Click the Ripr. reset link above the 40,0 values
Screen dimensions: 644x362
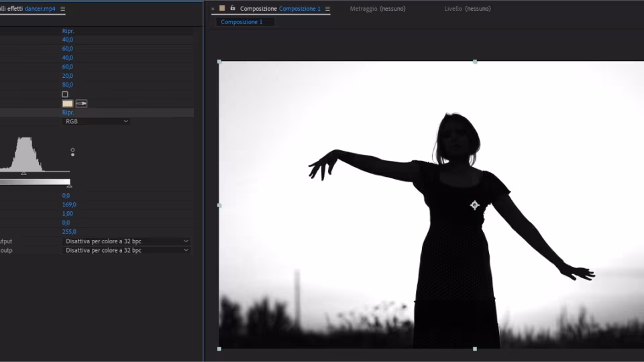tap(68, 31)
